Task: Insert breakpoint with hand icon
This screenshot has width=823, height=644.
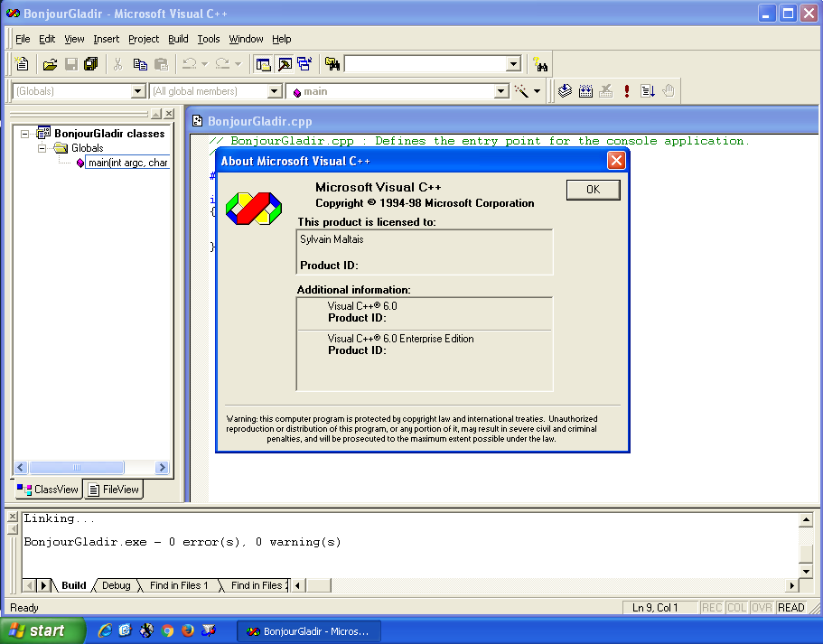Action: (x=669, y=91)
